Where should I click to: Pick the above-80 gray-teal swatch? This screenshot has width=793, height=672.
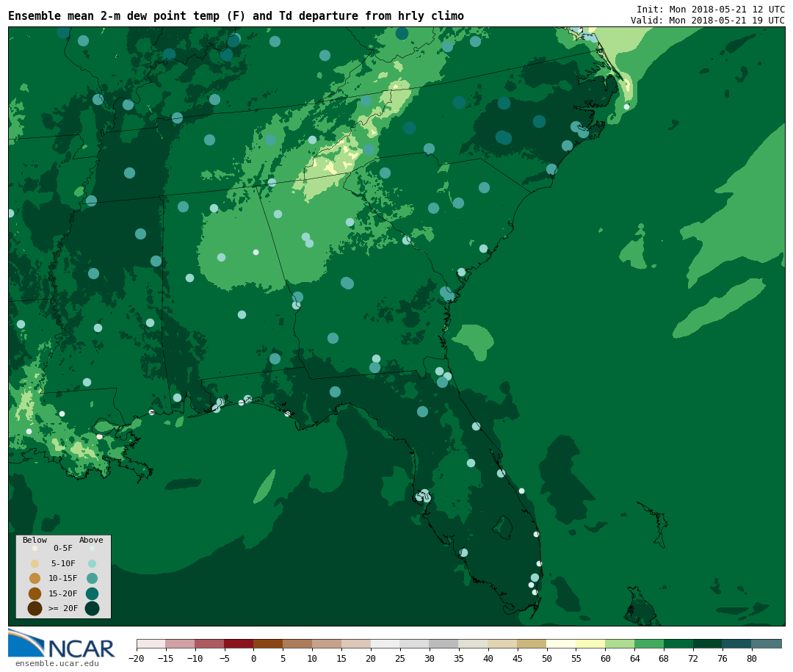(767, 643)
